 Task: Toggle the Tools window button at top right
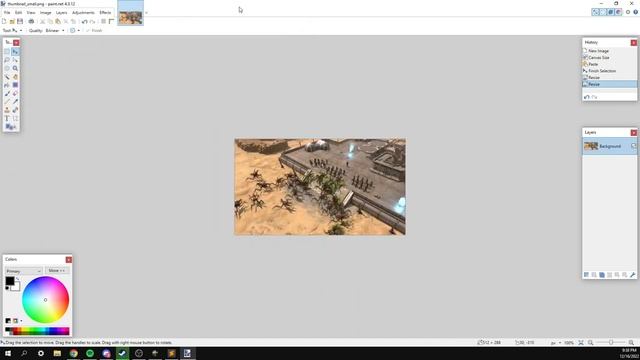(596, 12)
